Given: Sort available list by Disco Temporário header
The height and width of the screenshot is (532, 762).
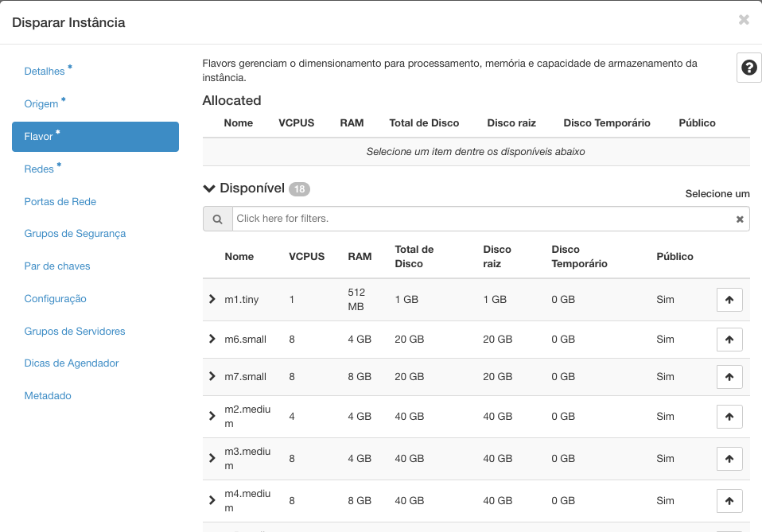Looking at the screenshot, I should pos(579,257).
